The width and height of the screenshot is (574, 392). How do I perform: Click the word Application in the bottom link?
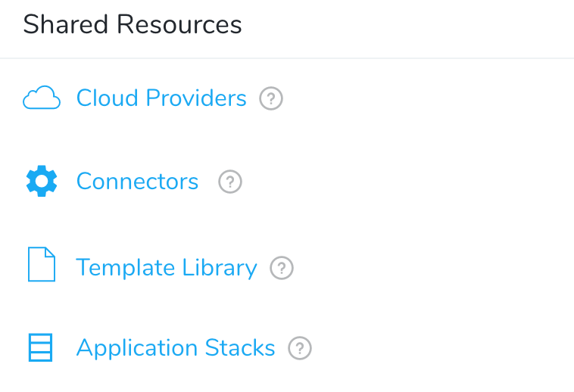click(136, 348)
